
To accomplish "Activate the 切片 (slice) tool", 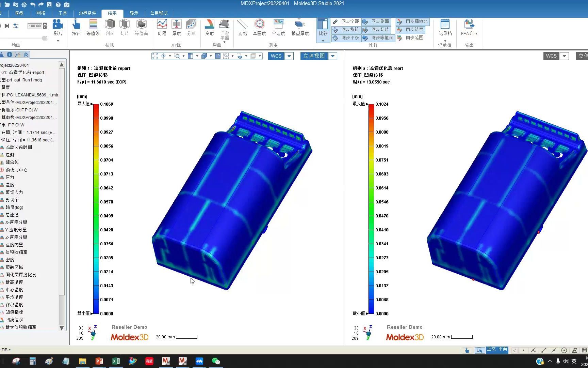I will tap(125, 27).
